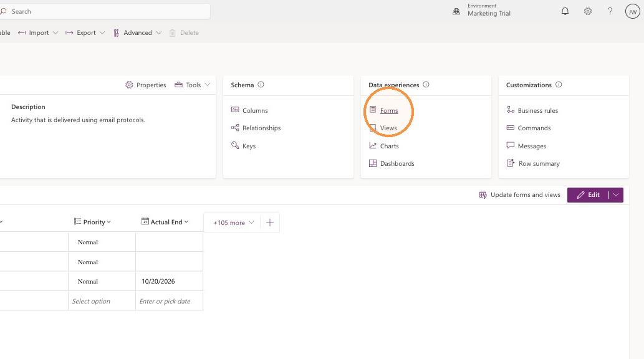Open the help question mark
The width and height of the screenshot is (644, 359).
pos(610,11)
